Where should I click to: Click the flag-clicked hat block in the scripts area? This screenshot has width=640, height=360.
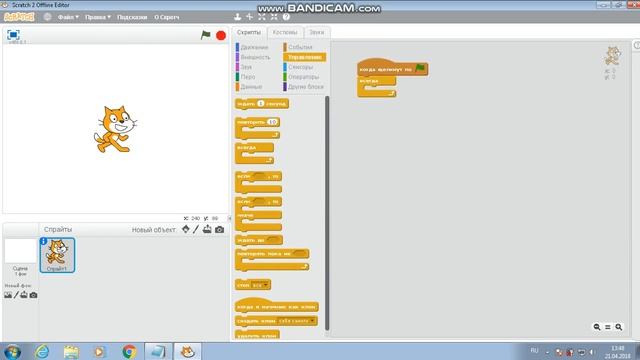pyautogui.click(x=392, y=68)
